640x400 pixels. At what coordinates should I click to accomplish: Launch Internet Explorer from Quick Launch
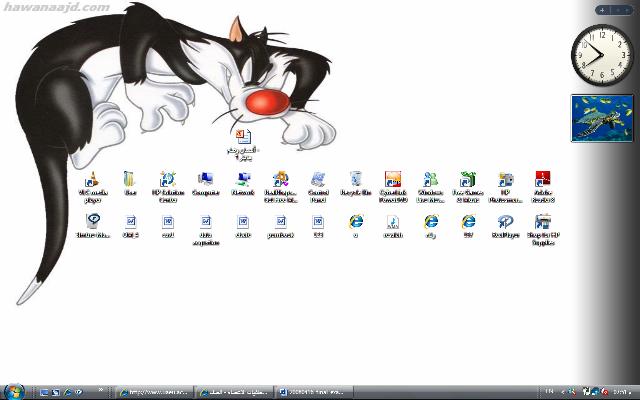coord(68,393)
